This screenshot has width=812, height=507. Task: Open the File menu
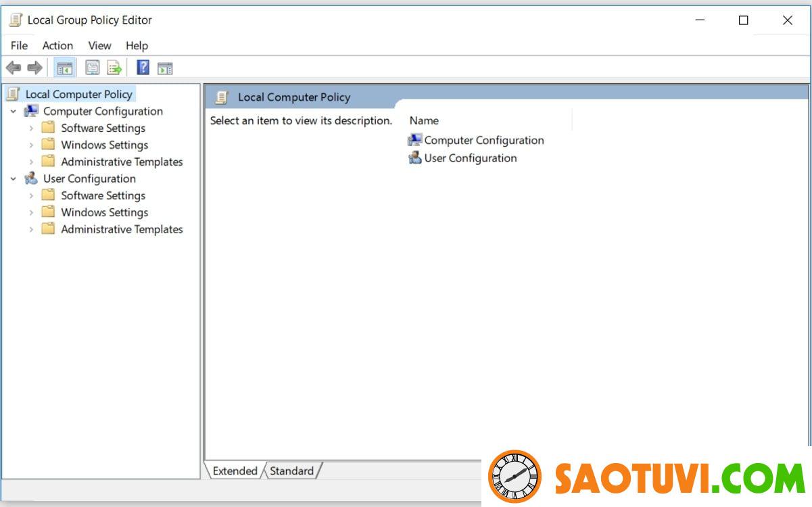coord(19,45)
